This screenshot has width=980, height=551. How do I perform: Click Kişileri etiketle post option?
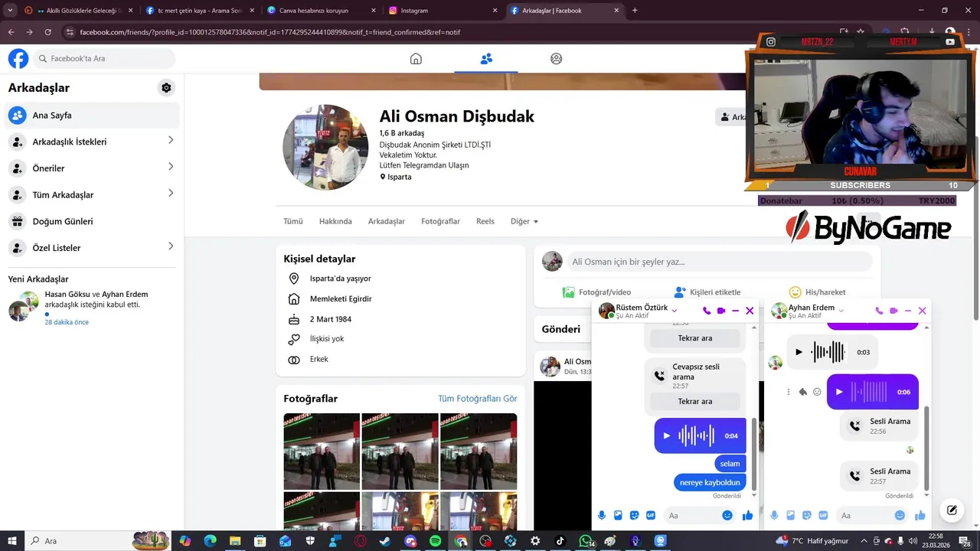(x=707, y=292)
